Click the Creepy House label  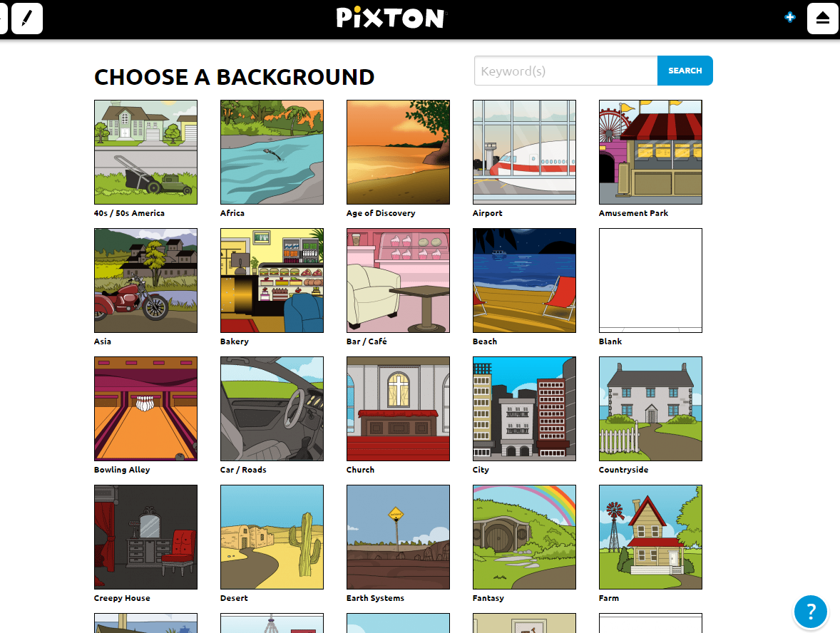[122, 598]
